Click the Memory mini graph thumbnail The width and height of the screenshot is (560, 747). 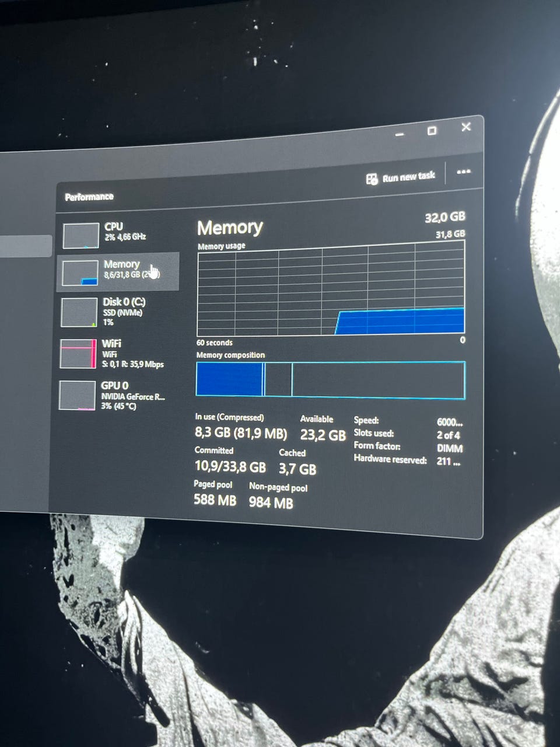[x=79, y=273]
